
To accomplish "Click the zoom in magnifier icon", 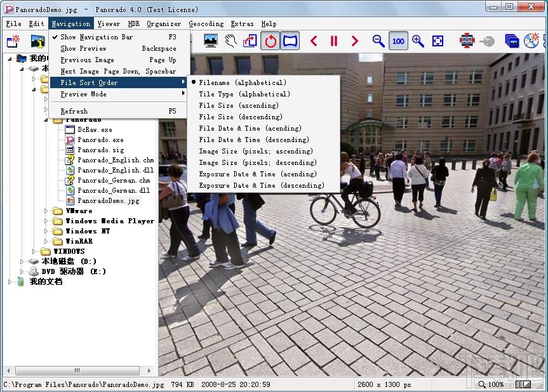I will pyautogui.click(x=418, y=41).
